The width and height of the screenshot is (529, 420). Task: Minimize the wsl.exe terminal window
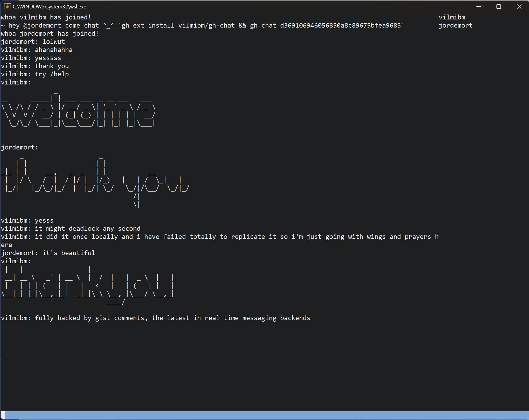coord(478,6)
